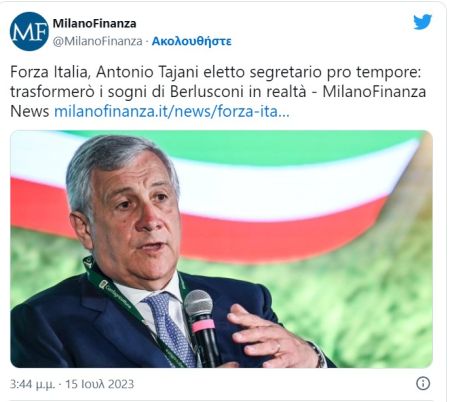Open the milanofinanza.it/news article link
The image size is (450, 402).
(x=172, y=111)
